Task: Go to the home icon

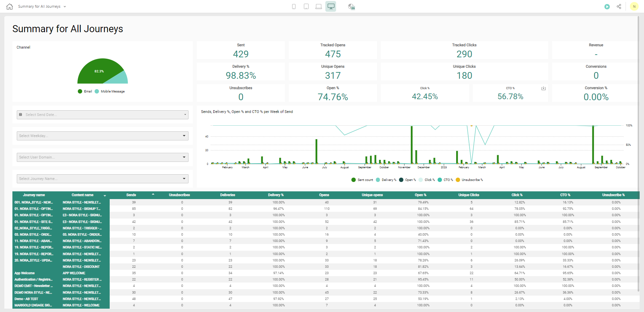Action: tap(9, 7)
